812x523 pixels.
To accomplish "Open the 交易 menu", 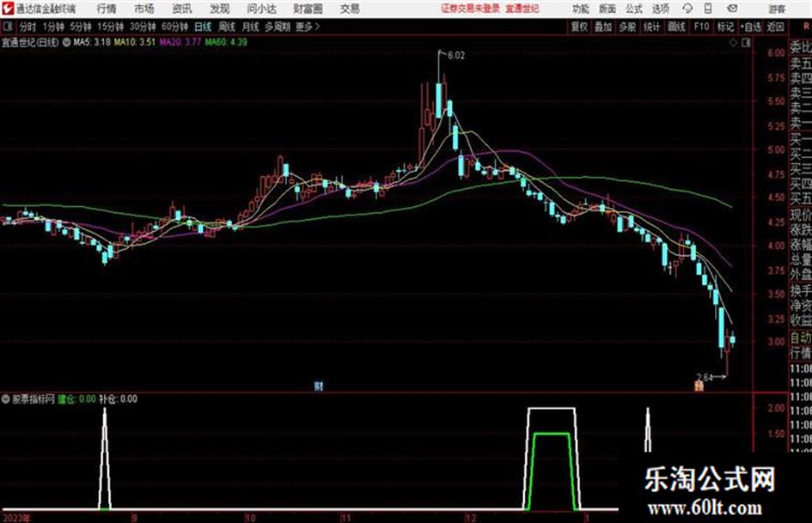I will (350, 9).
